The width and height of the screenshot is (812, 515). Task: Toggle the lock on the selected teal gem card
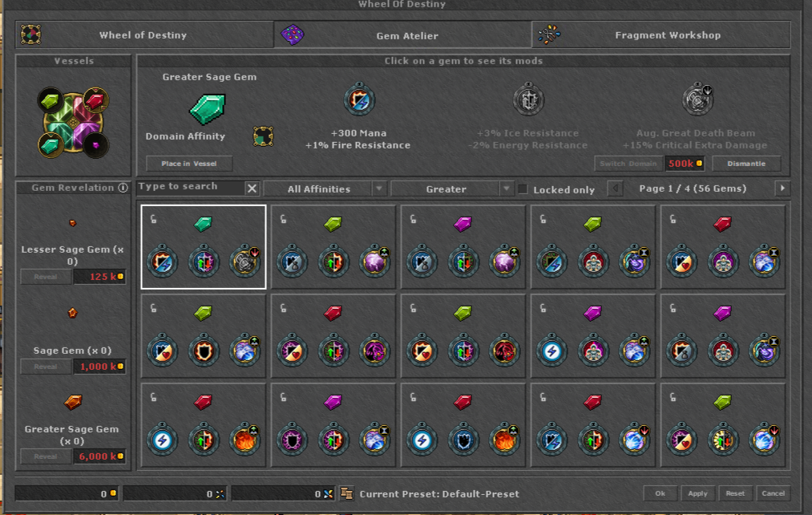click(153, 219)
